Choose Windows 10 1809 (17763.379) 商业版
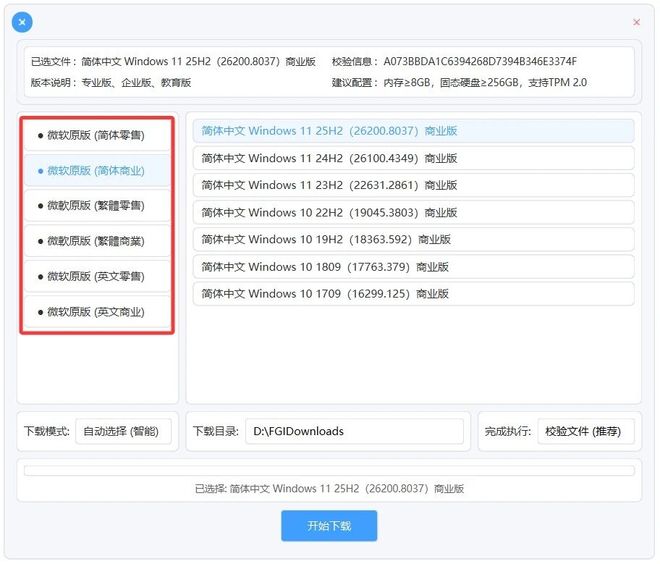 [x=413, y=267]
